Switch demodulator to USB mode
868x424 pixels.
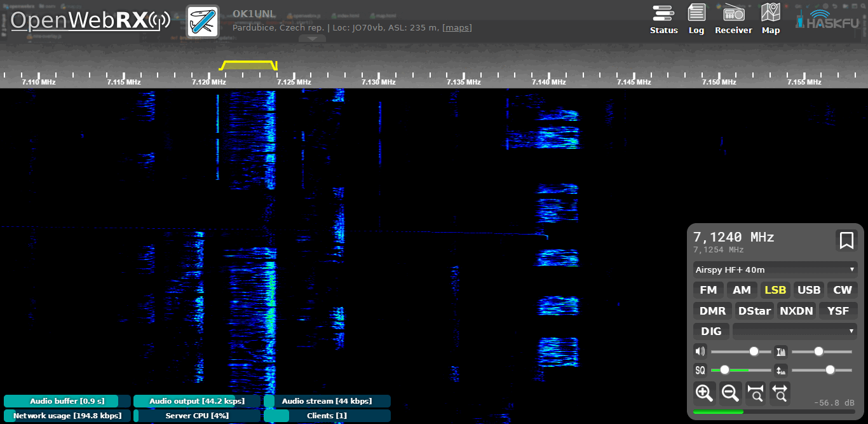click(x=809, y=291)
